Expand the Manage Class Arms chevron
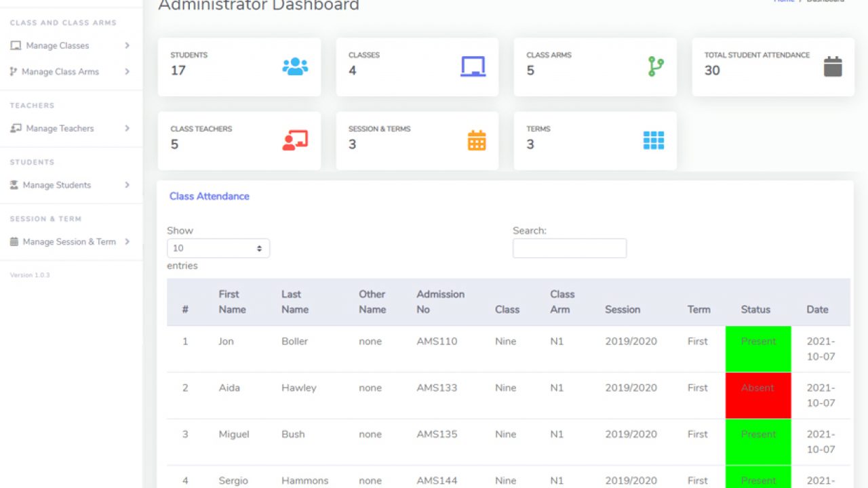The height and width of the screenshot is (488, 868). (x=127, y=72)
